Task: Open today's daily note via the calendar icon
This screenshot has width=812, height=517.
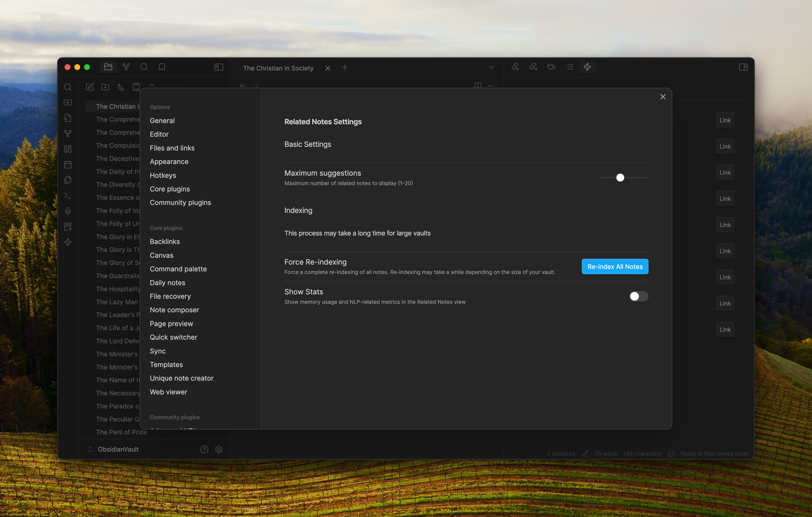Action: (68, 164)
